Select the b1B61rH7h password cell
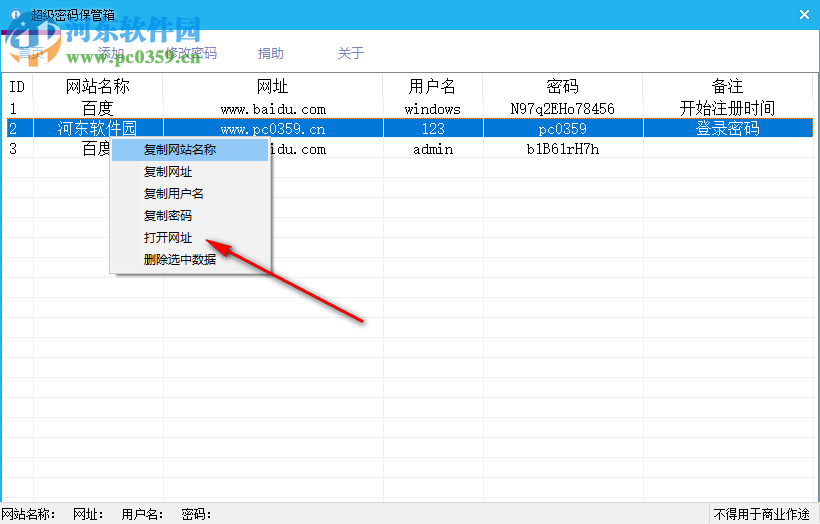Viewport: 820px width, 524px height. click(x=563, y=149)
